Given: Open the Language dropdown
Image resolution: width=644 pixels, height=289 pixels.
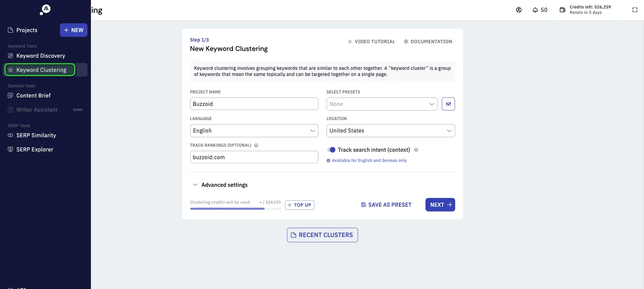Looking at the screenshot, I should click(254, 131).
